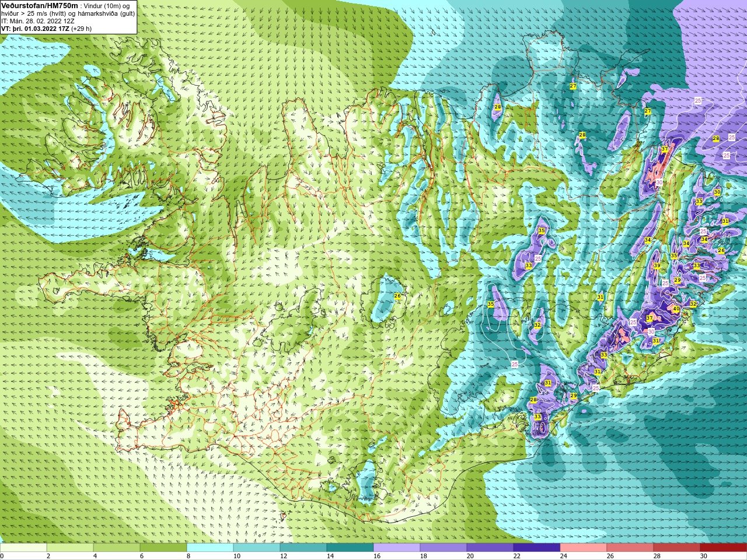This screenshot has width=747, height=560.
Task: Click the legend scale label 10
Action: (x=237, y=556)
